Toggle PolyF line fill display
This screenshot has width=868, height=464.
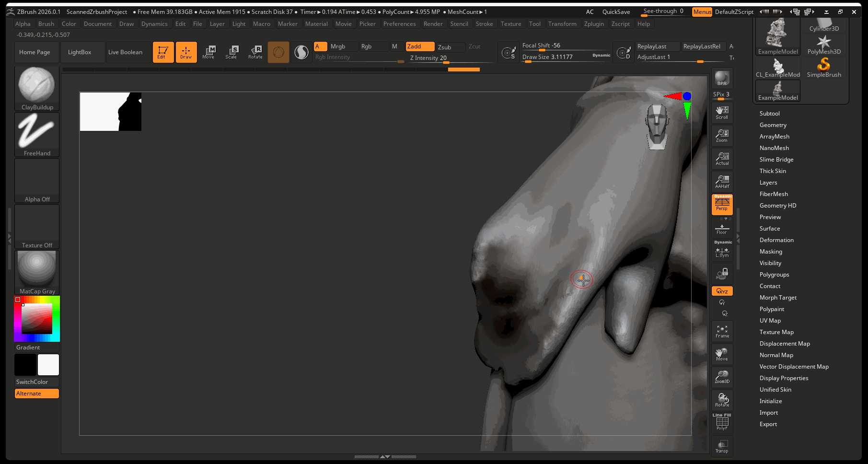pyautogui.click(x=722, y=423)
